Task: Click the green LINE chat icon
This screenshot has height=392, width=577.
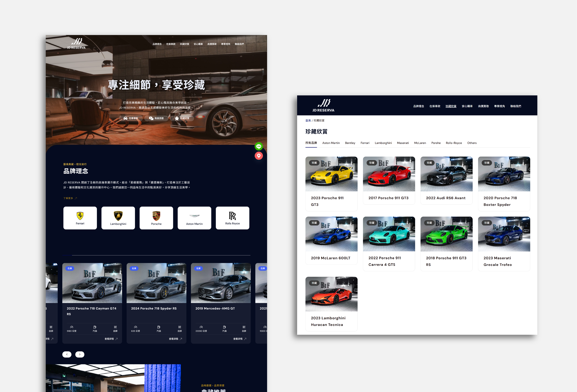Action: coord(259,146)
